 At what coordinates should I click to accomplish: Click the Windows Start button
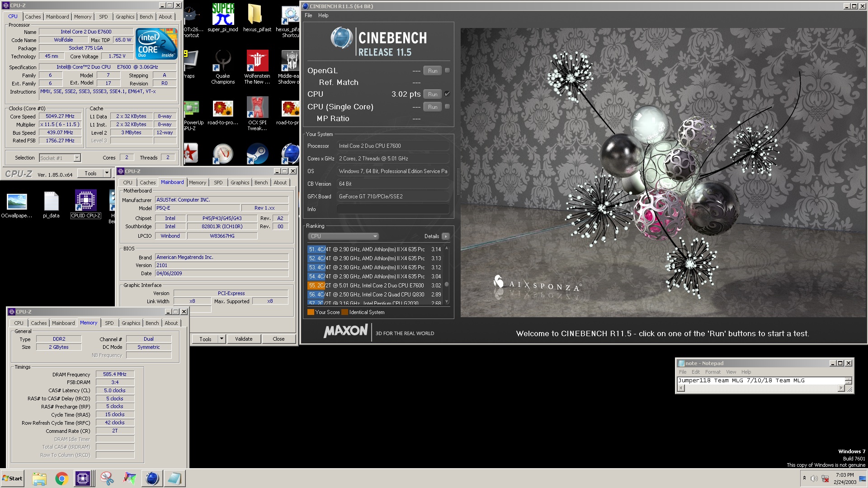tap(12, 479)
